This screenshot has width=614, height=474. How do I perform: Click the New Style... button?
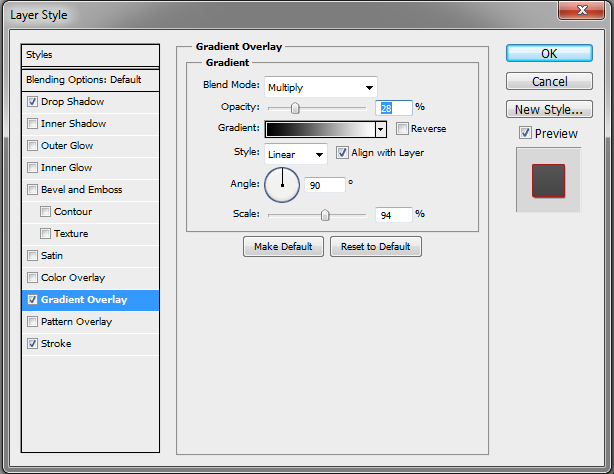click(x=549, y=110)
